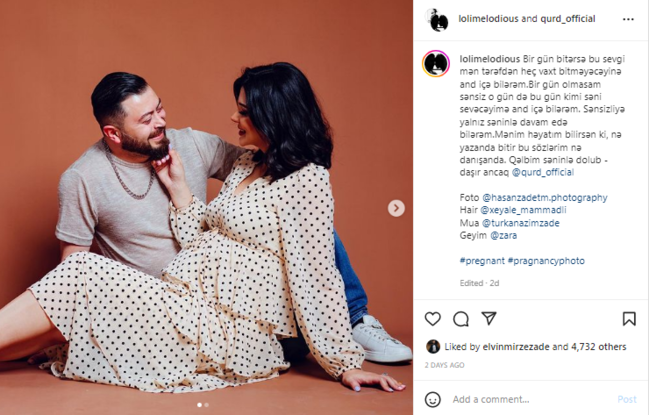This screenshot has height=415, width=649.
Task: Open the three-dot more options menu
Action: click(x=628, y=19)
